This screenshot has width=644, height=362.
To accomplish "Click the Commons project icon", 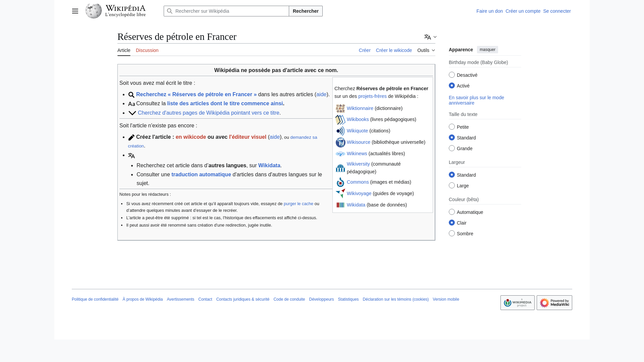I will (x=340, y=182).
